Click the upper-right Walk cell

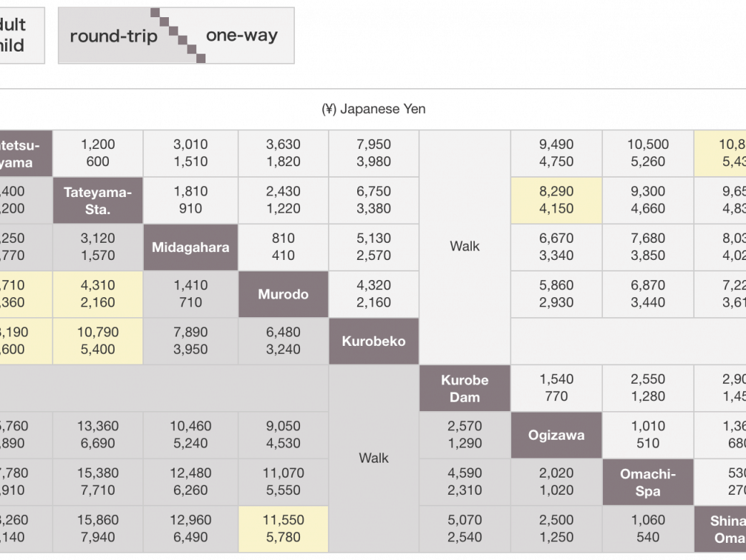click(x=465, y=246)
